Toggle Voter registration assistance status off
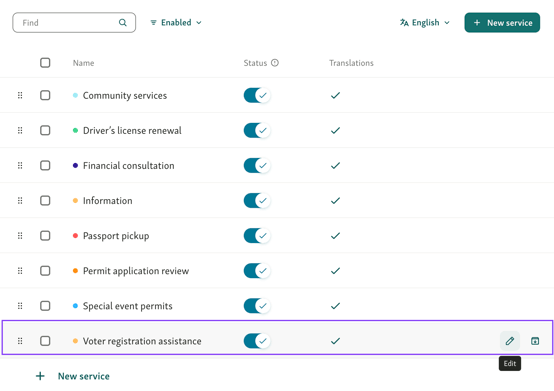This screenshot has width=554, height=391. (257, 341)
